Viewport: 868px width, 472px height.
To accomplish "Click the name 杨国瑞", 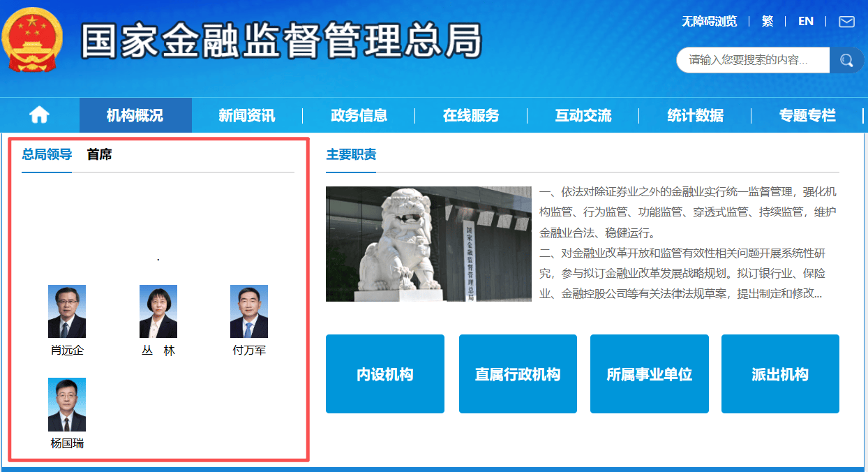I will click(67, 443).
